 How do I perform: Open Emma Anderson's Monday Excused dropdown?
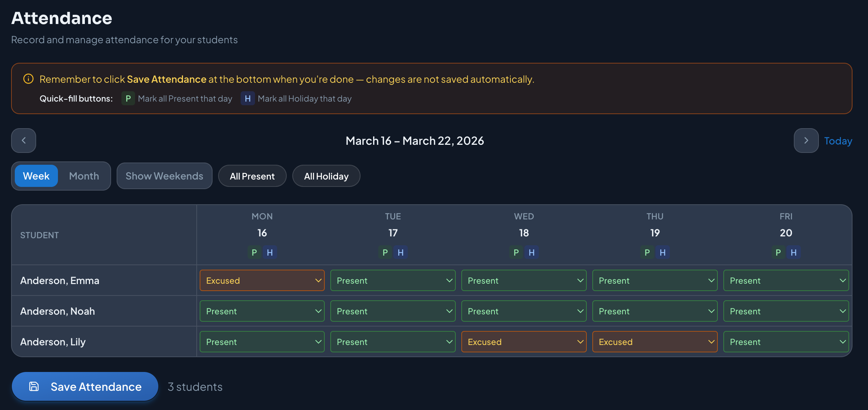pyautogui.click(x=262, y=280)
